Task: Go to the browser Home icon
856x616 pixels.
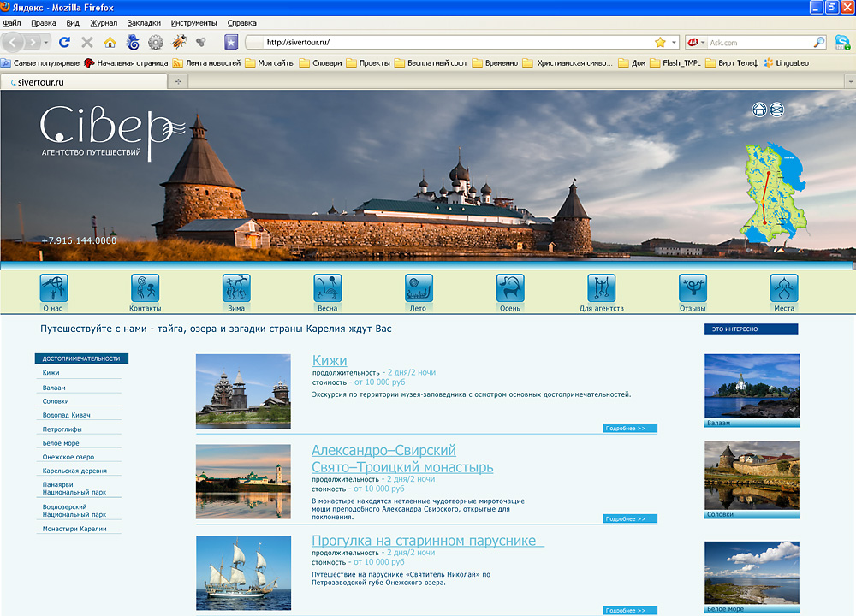Action: coord(110,42)
